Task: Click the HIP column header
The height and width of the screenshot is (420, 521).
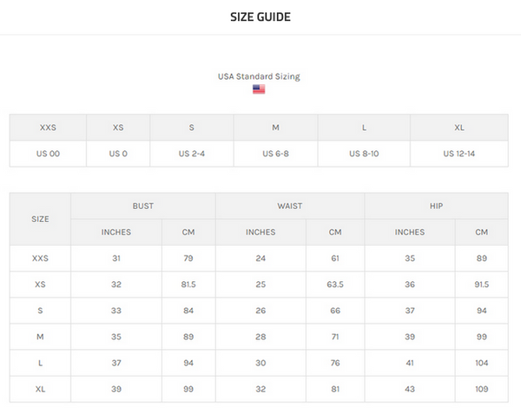Action: click(x=436, y=206)
